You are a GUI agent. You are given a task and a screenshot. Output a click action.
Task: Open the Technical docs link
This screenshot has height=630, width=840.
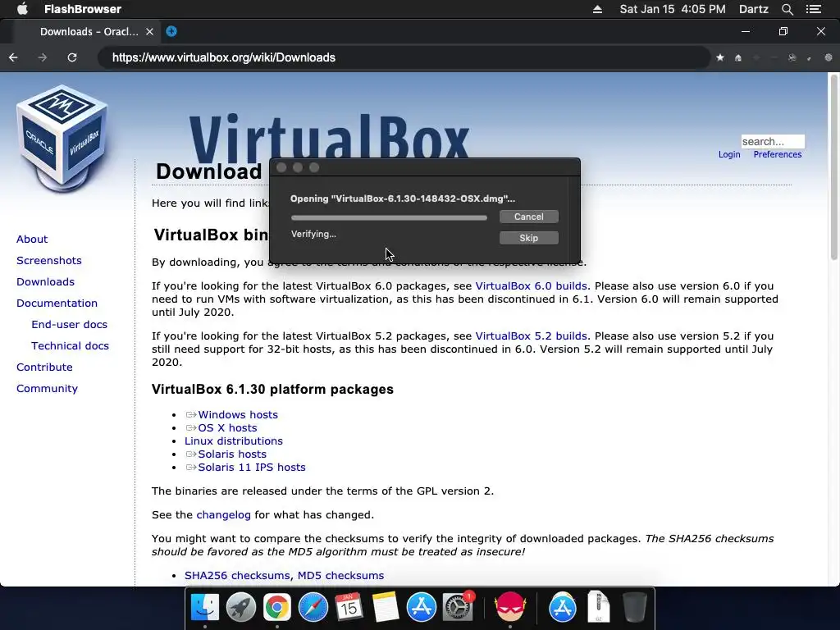[70, 346]
